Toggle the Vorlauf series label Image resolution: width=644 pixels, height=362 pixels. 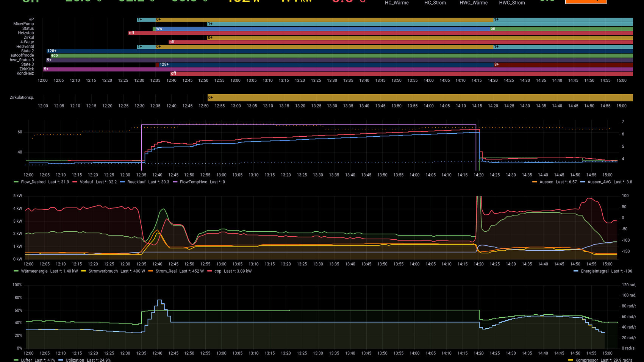coord(86,182)
